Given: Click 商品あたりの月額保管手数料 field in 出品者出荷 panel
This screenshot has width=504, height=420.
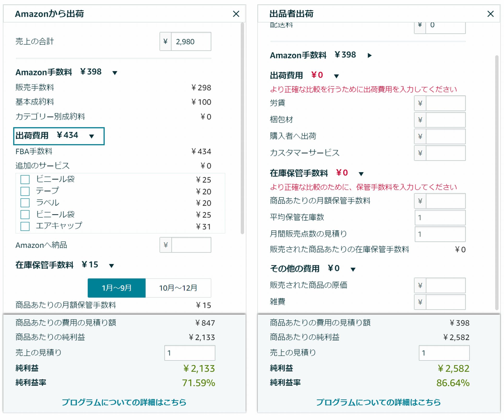Looking at the screenshot, I should [446, 201].
